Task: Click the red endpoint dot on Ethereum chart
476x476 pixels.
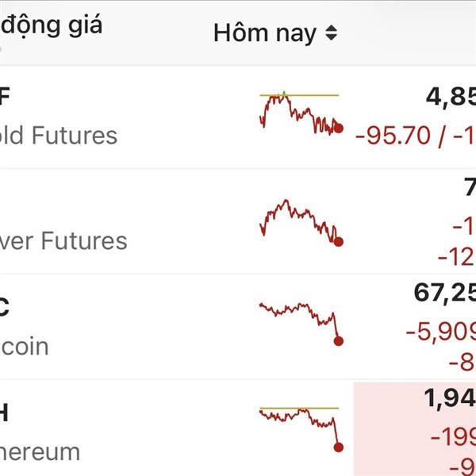Action: click(339, 447)
